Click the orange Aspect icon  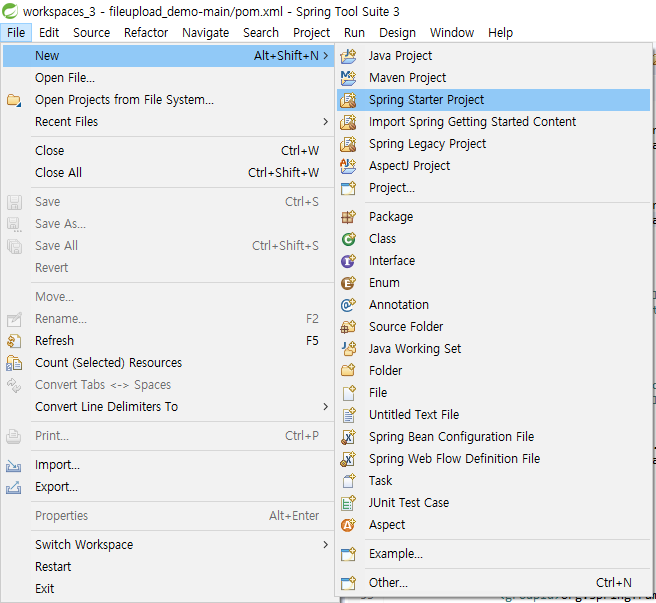pos(348,525)
